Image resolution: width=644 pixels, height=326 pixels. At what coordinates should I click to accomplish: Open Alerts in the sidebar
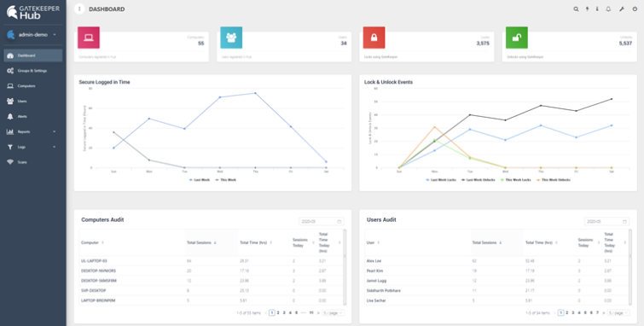(33, 116)
